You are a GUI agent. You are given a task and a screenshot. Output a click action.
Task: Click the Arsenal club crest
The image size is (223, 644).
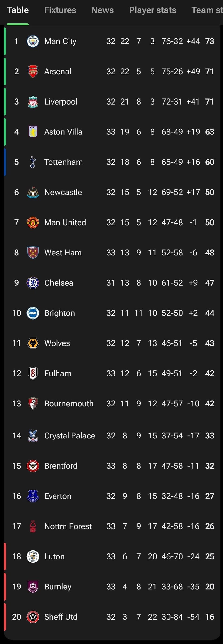coord(33,72)
